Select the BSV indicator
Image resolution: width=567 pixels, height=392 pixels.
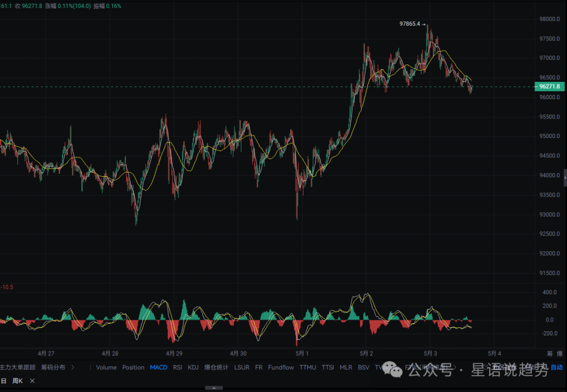tap(363, 367)
